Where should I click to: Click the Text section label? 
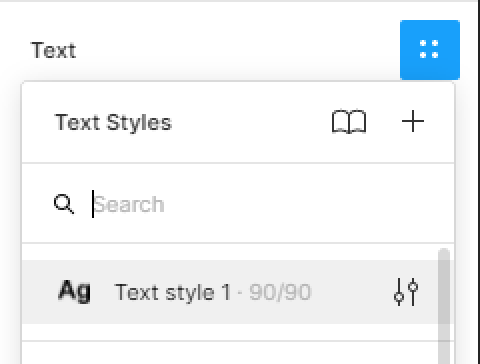53,50
